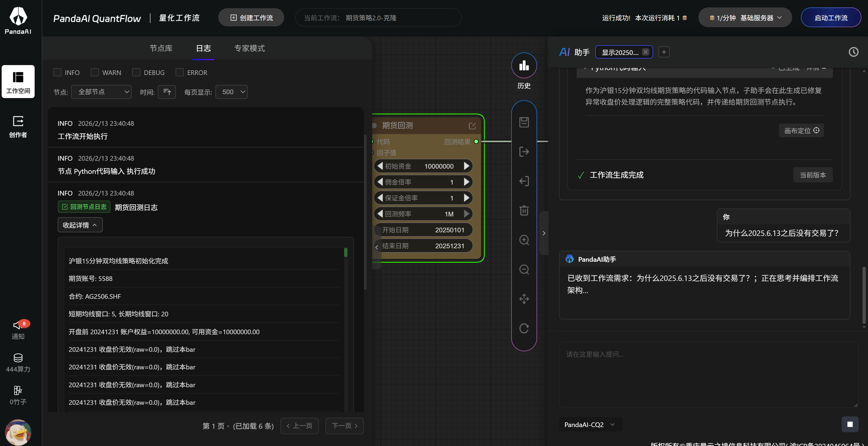
Task: Focus the 请在这里输入提问 question box
Action: point(709,375)
